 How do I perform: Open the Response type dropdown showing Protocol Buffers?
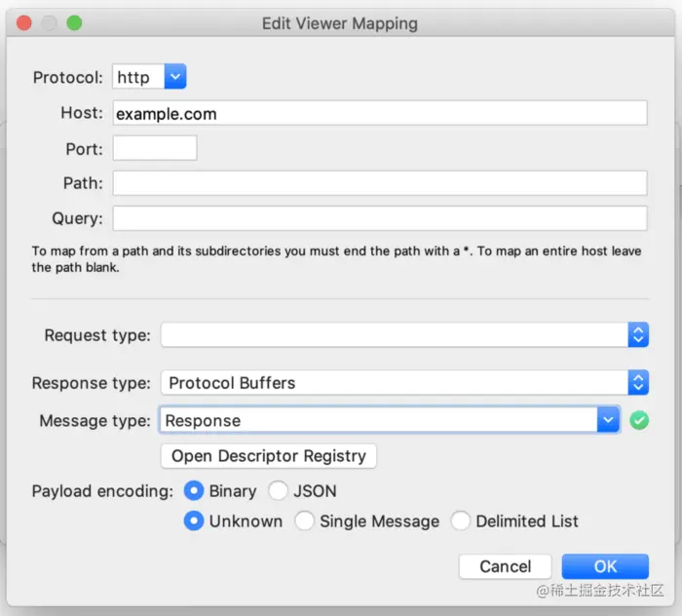404,382
